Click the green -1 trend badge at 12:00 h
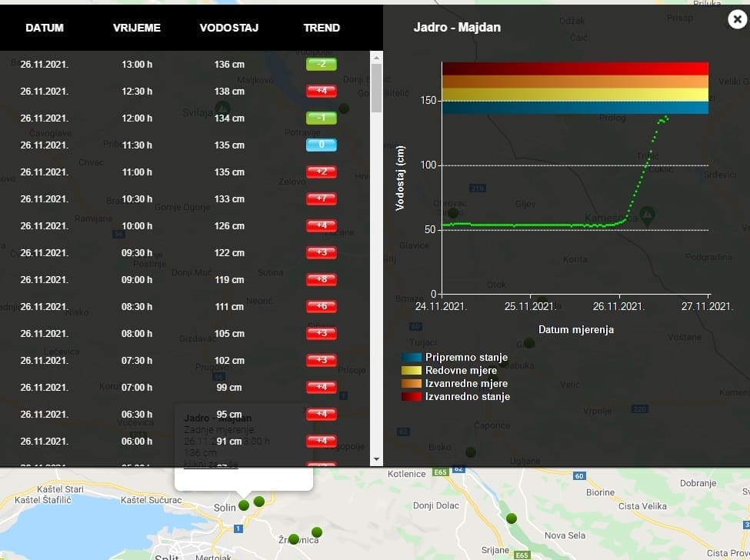Viewport: 750px width, 560px height. pos(322,118)
